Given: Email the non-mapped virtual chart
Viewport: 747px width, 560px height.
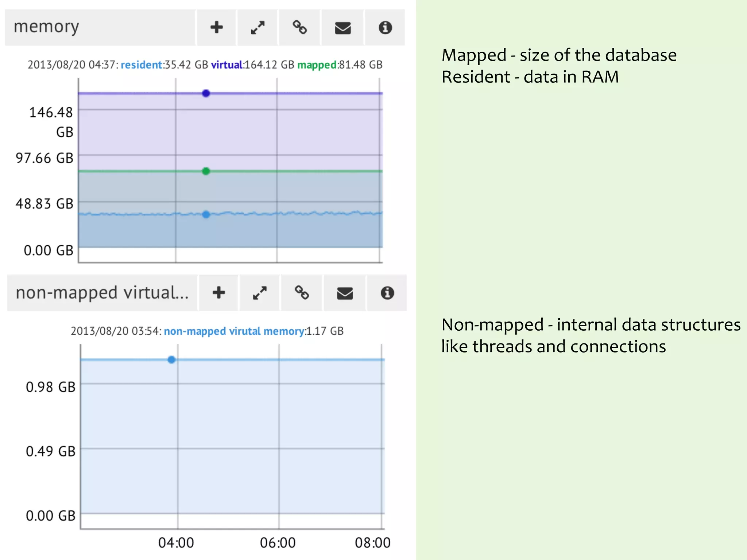Looking at the screenshot, I should coord(345,293).
